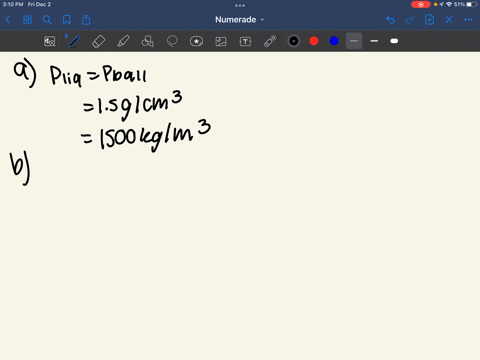The height and width of the screenshot is (360, 480).
Task: Add a new page
Action: [429, 20]
